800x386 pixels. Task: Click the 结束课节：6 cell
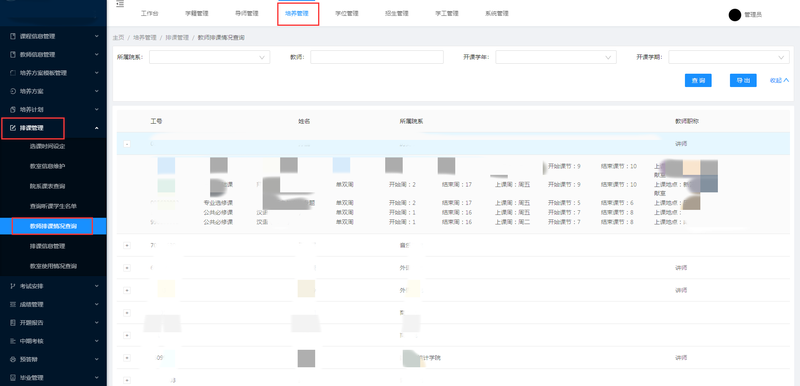pos(618,203)
